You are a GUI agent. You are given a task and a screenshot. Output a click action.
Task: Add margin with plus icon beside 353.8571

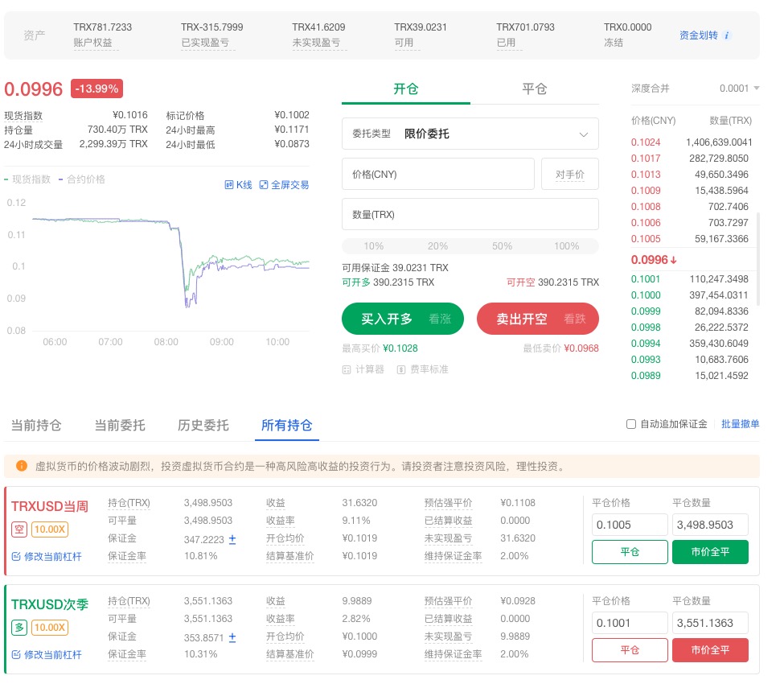click(x=232, y=637)
